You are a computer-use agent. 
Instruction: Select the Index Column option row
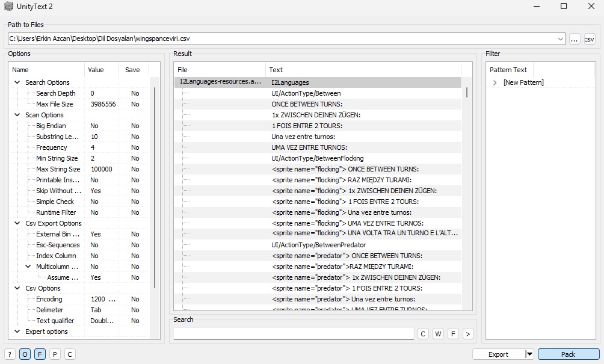[x=79, y=255]
